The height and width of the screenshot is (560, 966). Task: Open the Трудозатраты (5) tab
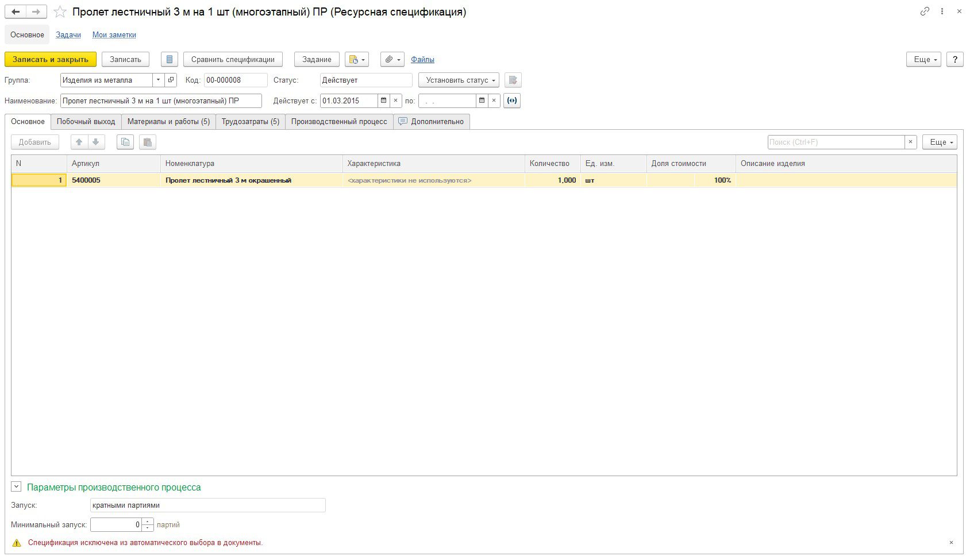(251, 122)
